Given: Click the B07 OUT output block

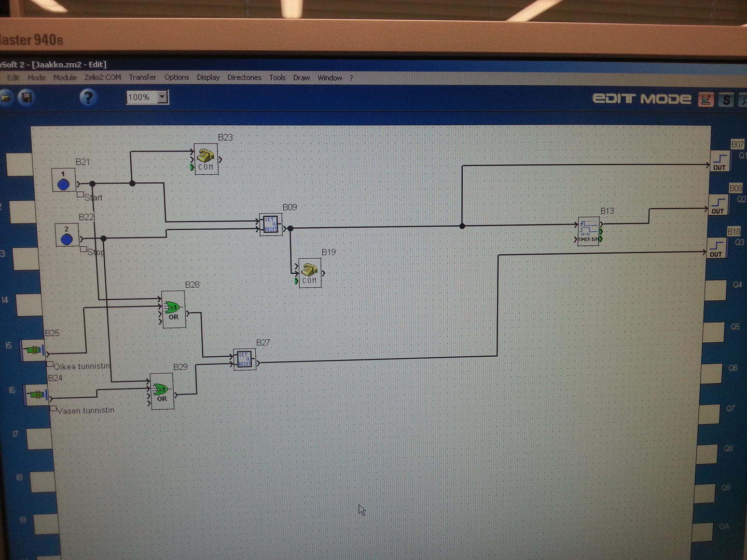Looking at the screenshot, I should click(720, 161).
